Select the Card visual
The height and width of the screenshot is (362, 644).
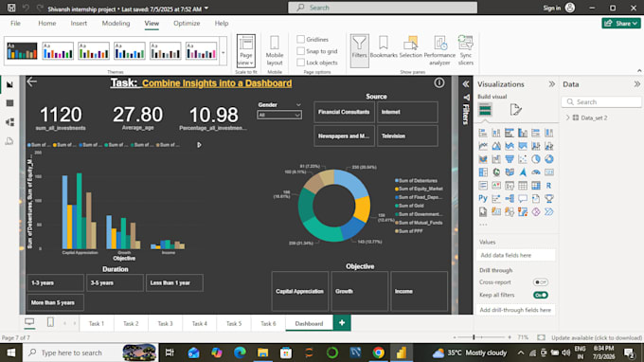[548, 172]
